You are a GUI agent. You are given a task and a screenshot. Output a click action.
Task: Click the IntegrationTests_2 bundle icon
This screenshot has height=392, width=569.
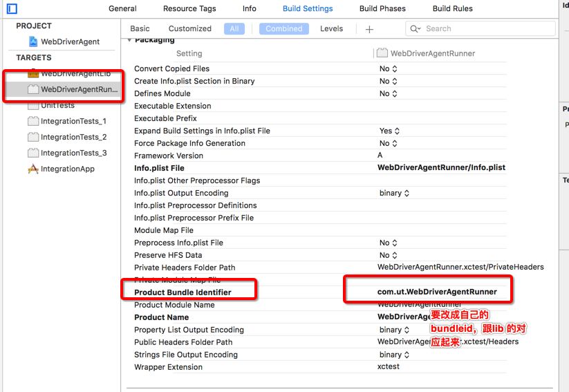click(x=33, y=137)
